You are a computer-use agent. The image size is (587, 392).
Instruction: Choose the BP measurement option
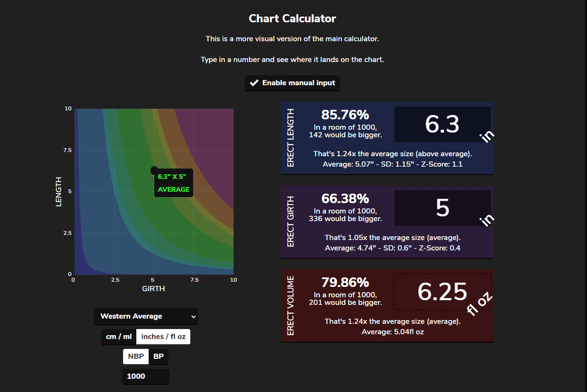click(x=159, y=356)
